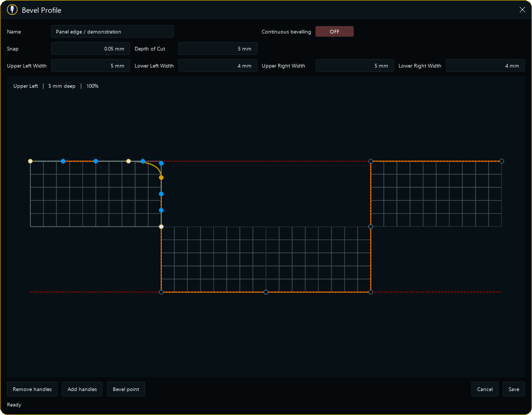Click the Remove handles button

point(32,389)
